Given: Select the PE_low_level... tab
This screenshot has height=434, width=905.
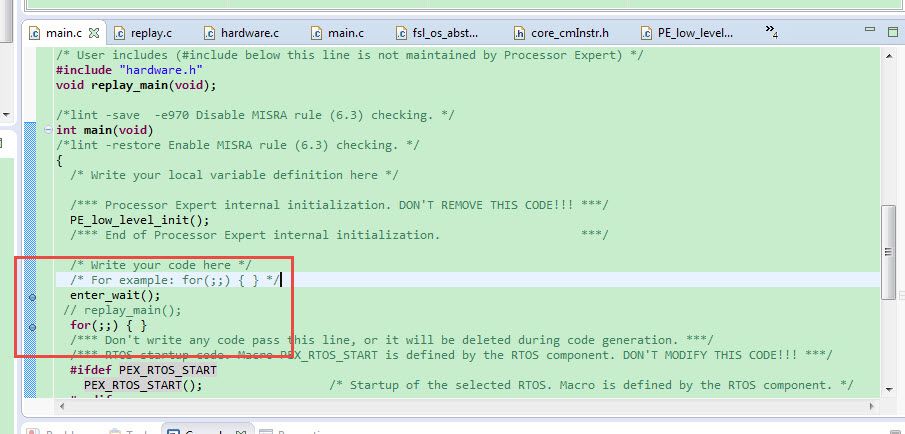Looking at the screenshot, I should pyautogui.click(x=688, y=33).
